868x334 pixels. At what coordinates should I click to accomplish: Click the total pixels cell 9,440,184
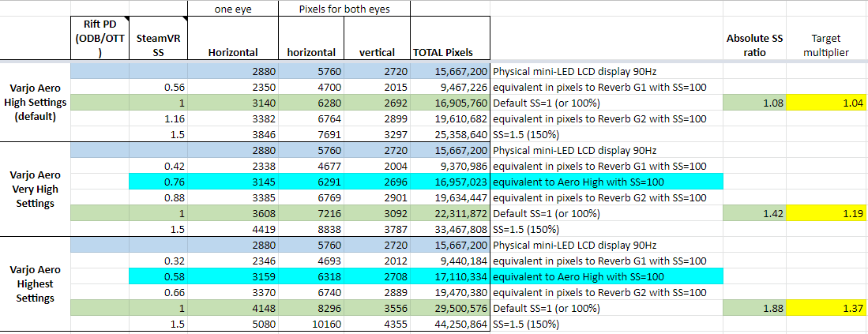[450, 261]
